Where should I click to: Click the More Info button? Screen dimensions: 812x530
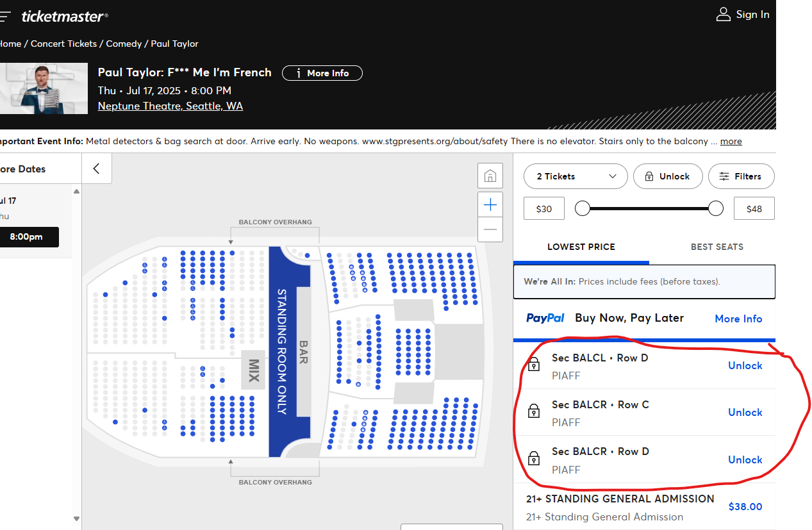coord(322,73)
